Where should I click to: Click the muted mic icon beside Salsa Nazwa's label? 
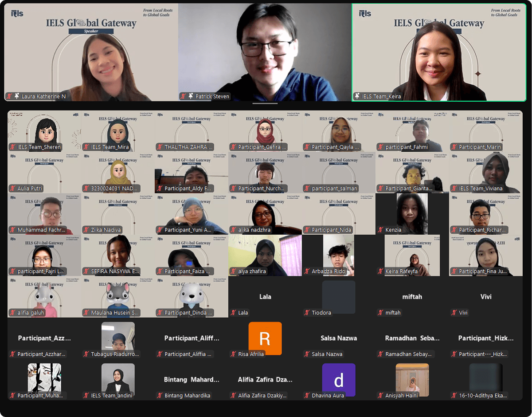(x=307, y=354)
